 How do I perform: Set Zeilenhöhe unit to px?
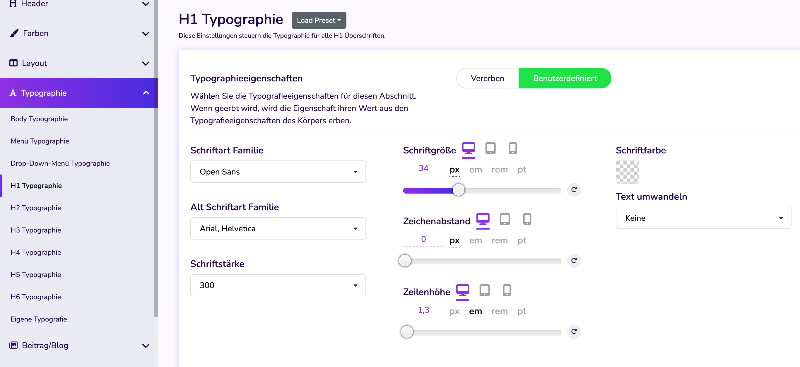[x=455, y=311]
